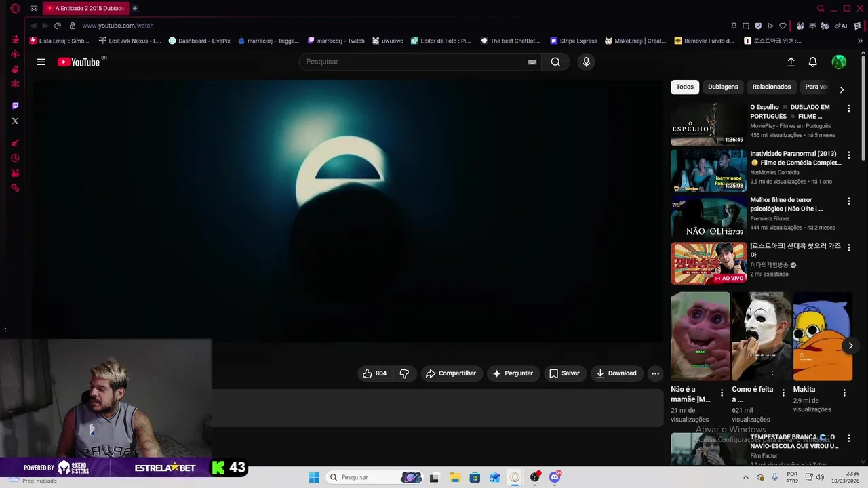868x488 pixels.
Task: Go back with browser back arrow
Action: point(33,26)
